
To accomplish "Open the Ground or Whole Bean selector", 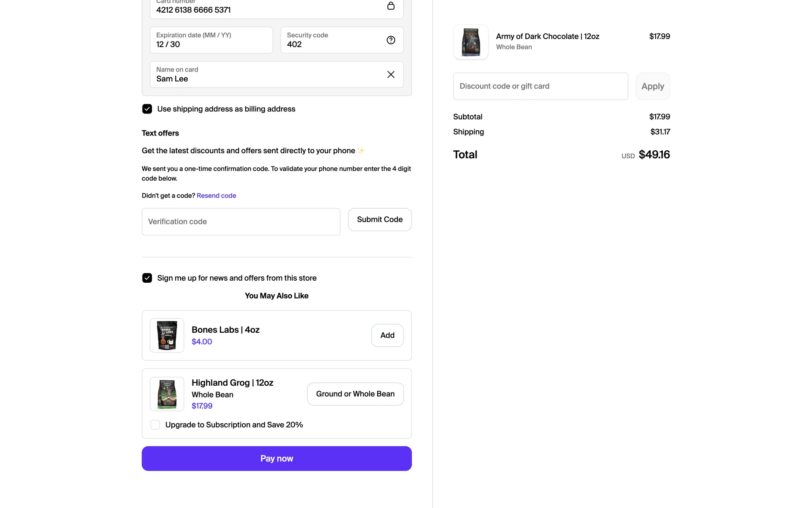I will tap(355, 394).
